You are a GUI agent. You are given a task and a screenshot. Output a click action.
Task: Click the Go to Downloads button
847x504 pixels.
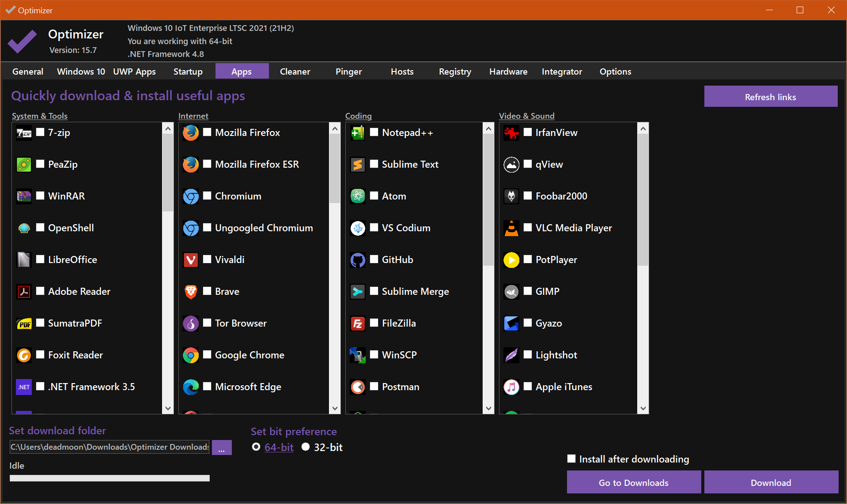[x=633, y=482]
